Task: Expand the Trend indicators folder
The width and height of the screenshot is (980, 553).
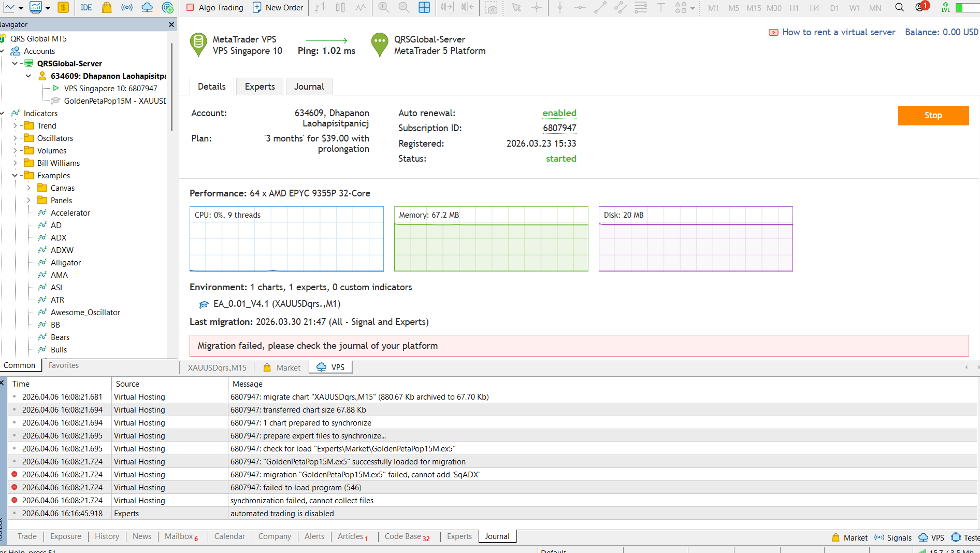Action: click(x=15, y=125)
